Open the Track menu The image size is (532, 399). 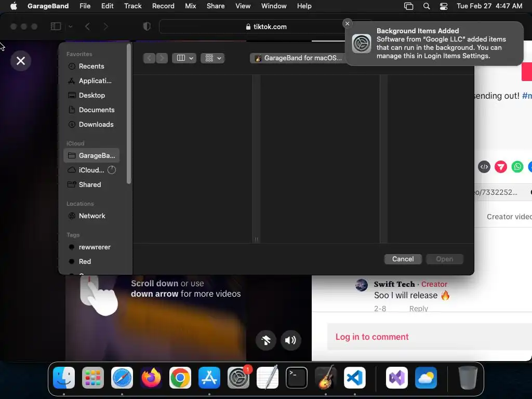(132, 6)
